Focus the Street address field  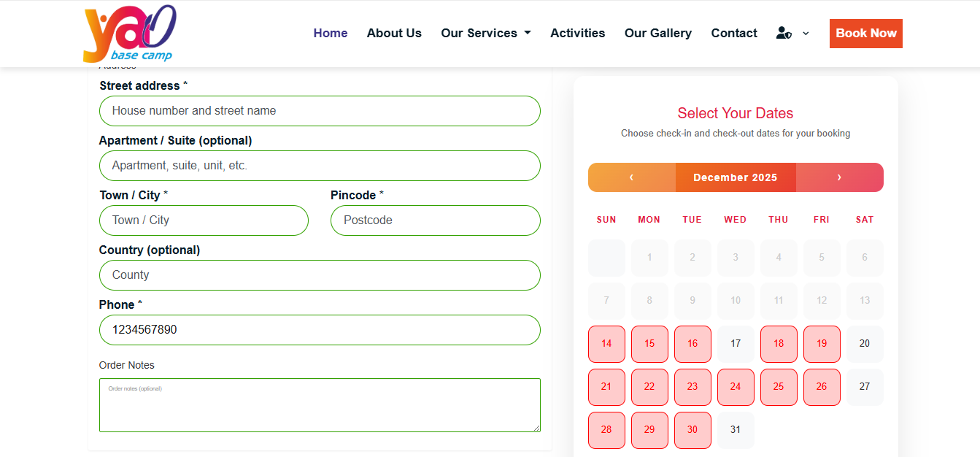pos(320,111)
